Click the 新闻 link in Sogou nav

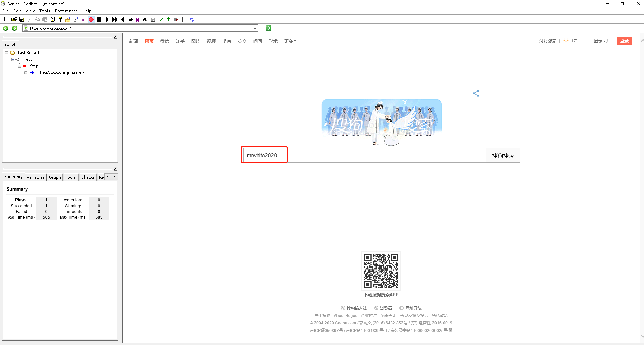134,41
